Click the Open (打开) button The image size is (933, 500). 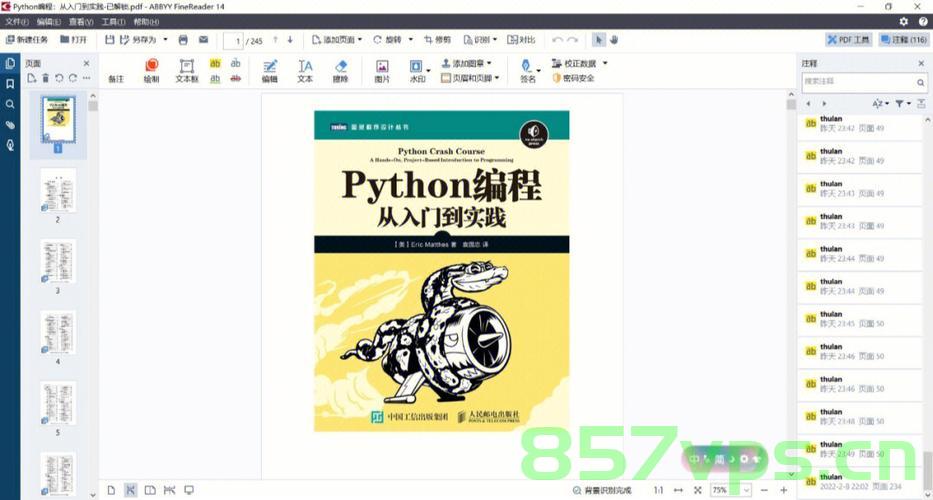coord(73,40)
